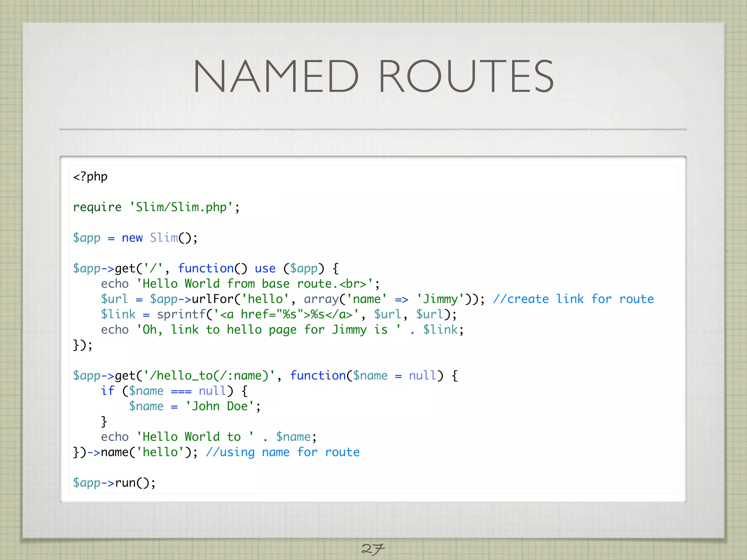Click the echo 'Oh, link to hello page for Jimmy is' line
The width and height of the screenshot is (747, 560).
coord(282,330)
